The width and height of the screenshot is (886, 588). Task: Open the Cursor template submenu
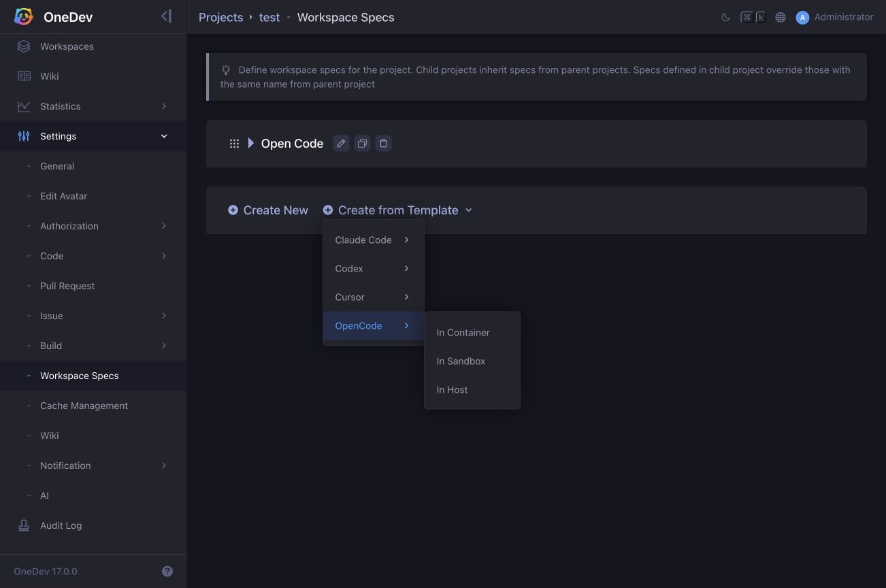click(373, 297)
